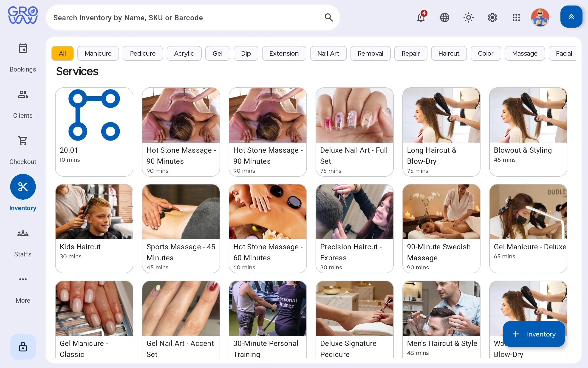Click the GROW logo

(x=23, y=15)
